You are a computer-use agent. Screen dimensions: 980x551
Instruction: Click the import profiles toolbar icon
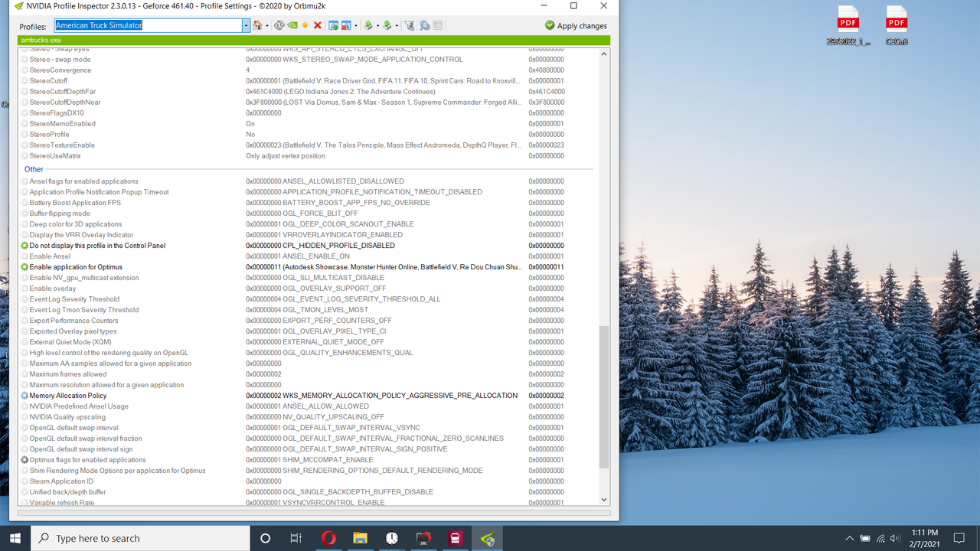coord(387,25)
